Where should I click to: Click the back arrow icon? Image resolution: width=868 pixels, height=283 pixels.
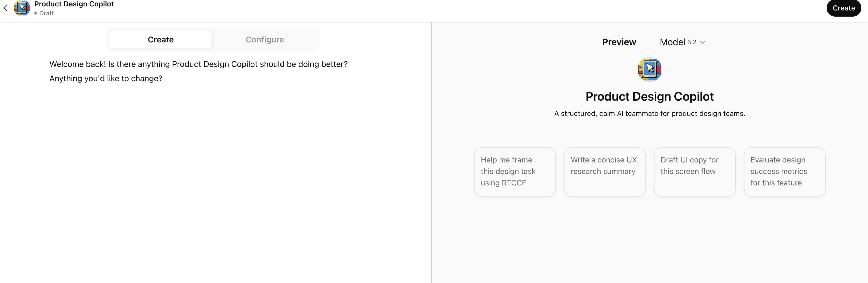click(x=5, y=8)
